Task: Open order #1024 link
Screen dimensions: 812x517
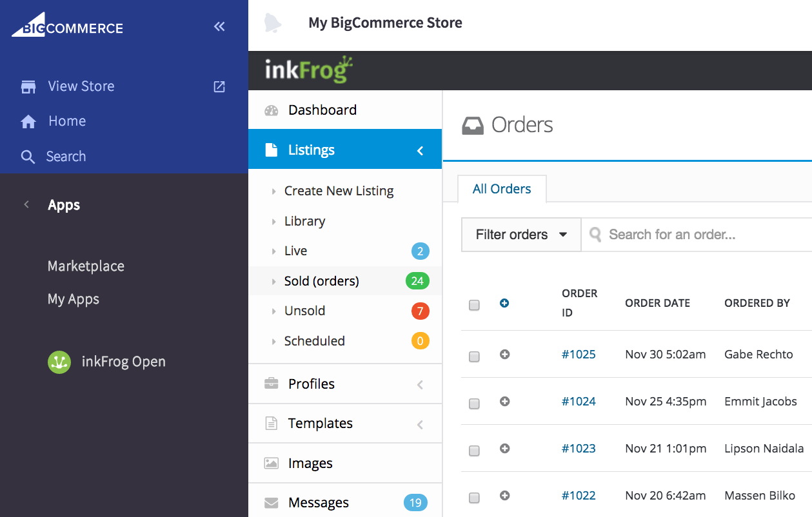Action: 579,401
